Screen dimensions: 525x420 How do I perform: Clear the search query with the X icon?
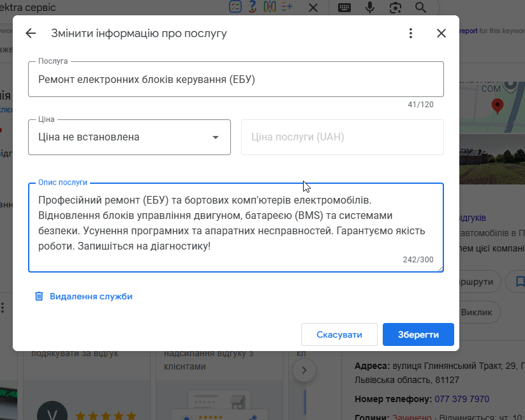pyautogui.click(x=313, y=8)
